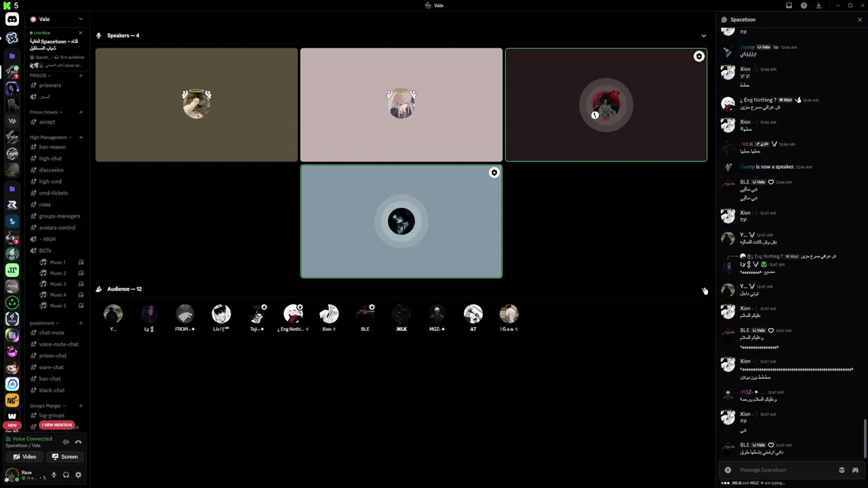Open the black-chat channel
The image size is (868, 488).
click(x=57, y=390)
